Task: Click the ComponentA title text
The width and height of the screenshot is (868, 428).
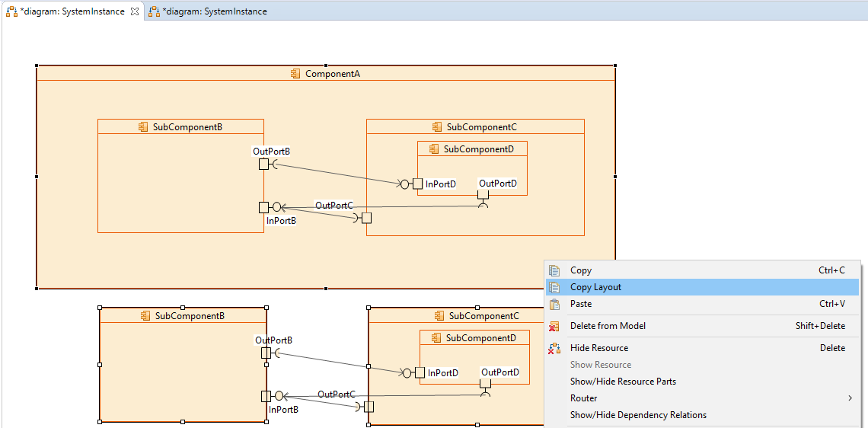Action: [x=332, y=74]
